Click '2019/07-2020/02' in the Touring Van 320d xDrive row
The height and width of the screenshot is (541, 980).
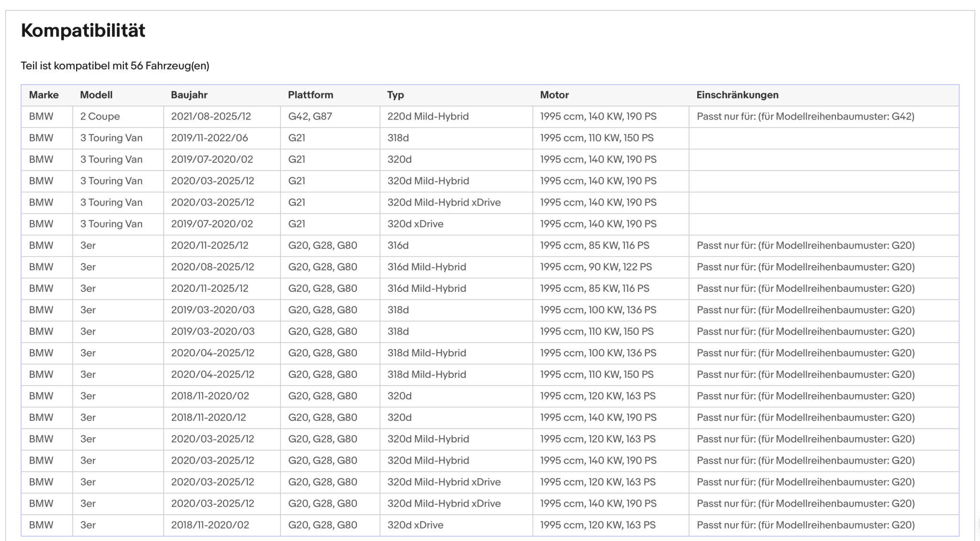click(212, 224)
